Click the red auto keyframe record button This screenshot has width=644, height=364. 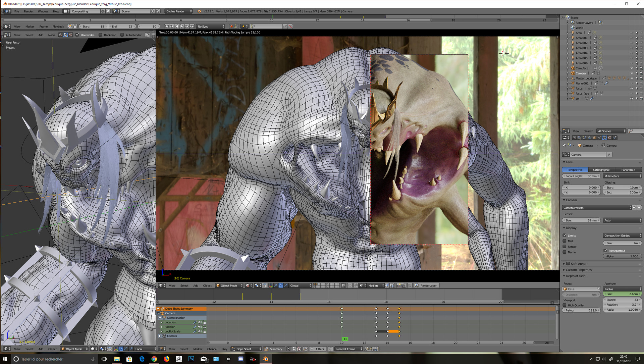point(231,26)
